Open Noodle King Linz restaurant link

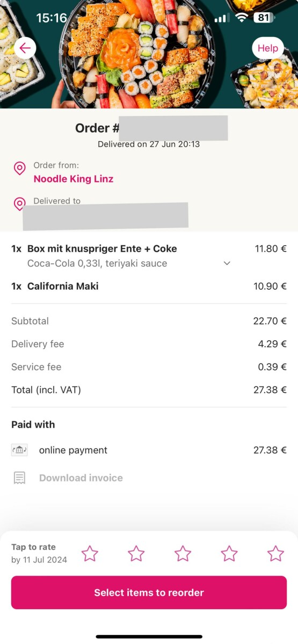tap(74, 179)
